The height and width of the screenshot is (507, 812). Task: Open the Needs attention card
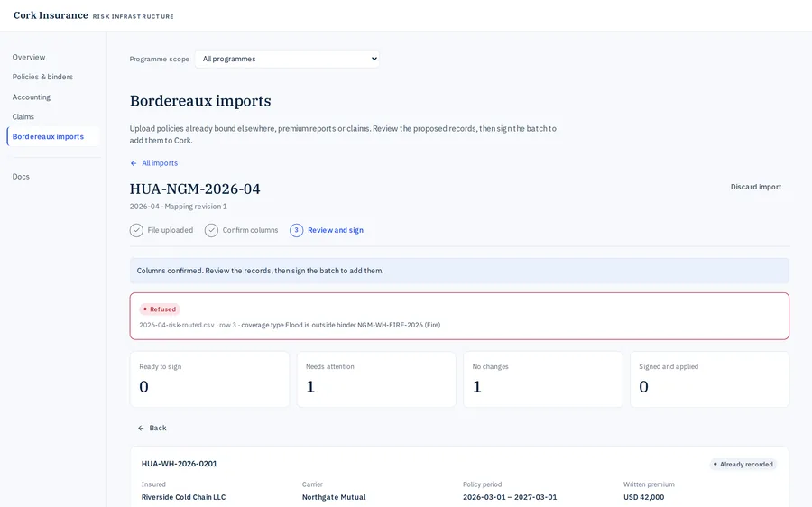tap(376, 379)
